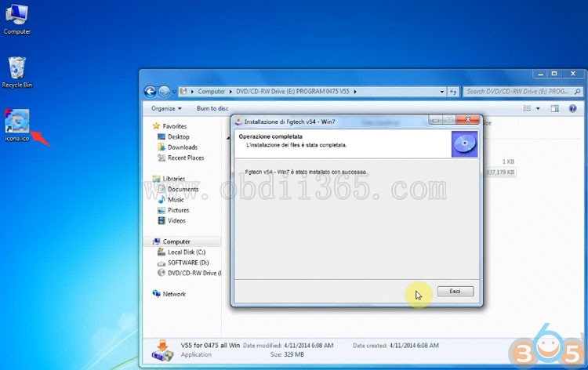Image resolution: width=588 pixels, height=370 pixels.
Task: Refresh the Explorer folder view
Action: 453,92
